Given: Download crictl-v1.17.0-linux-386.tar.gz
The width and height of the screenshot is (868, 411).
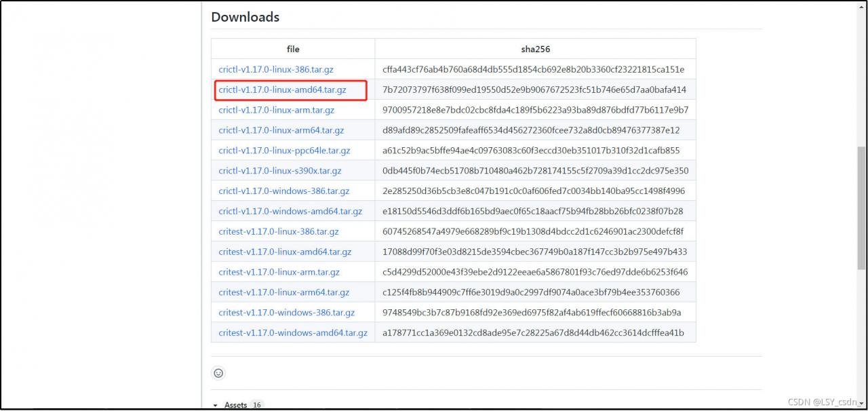Looking at the screenshot, I should 276,69.
